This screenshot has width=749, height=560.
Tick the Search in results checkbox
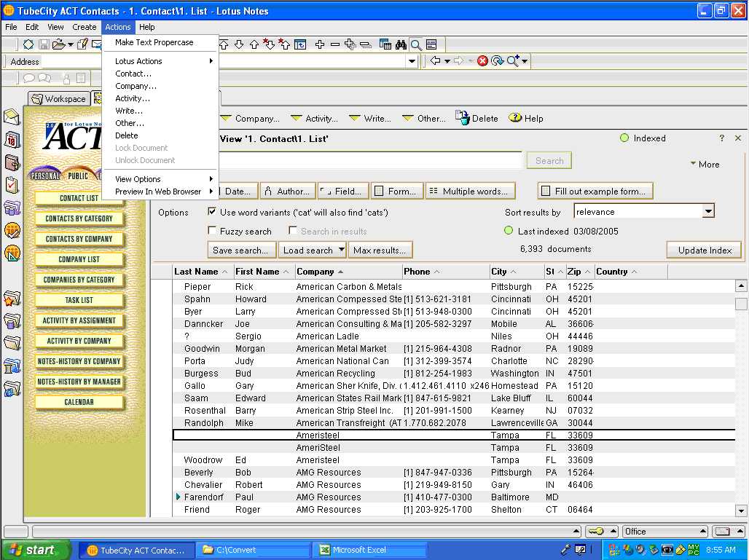293,231
